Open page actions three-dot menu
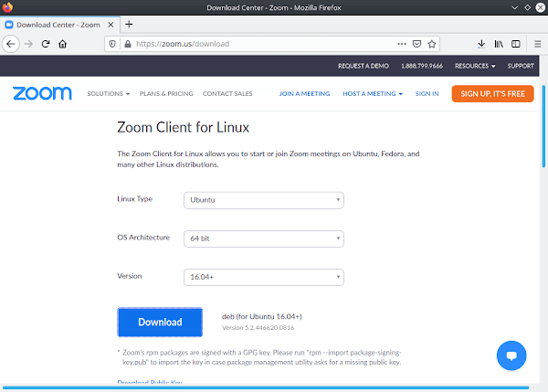This screenshot has height=392, width=548. (402, 44)
